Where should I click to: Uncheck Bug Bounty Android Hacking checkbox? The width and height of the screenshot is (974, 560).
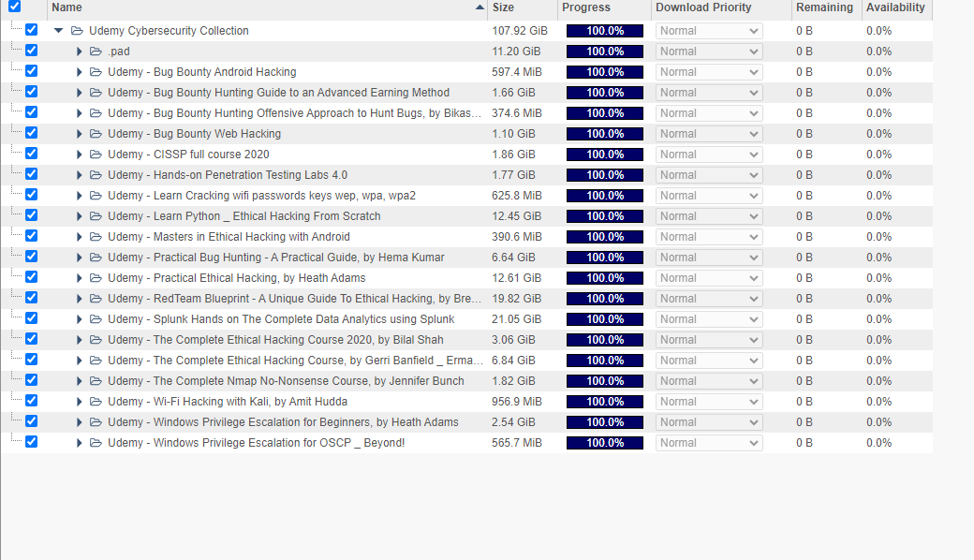(31, 71)
